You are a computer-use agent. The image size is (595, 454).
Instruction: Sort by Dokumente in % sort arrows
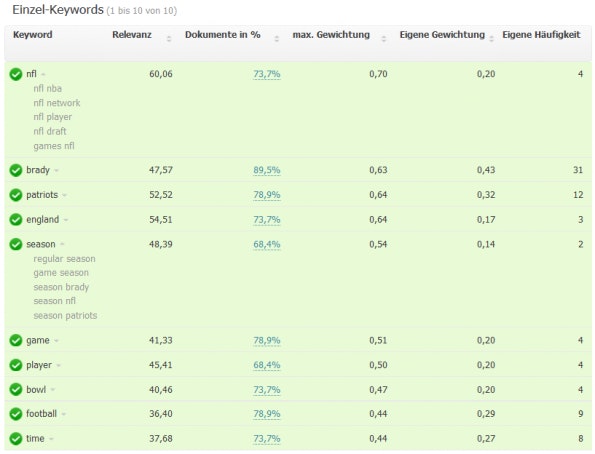[277, 38]
